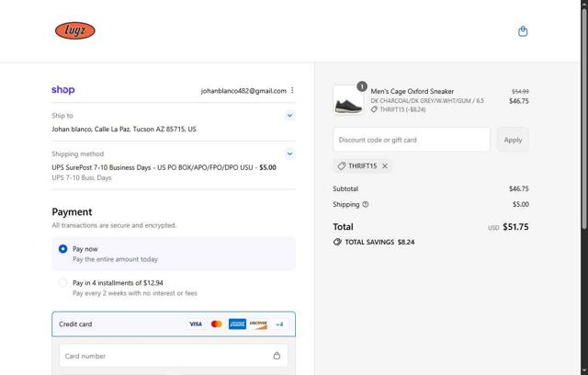The image size is (588, 375).
Task: Click the Apply discount button
Action: click(513, 140)
